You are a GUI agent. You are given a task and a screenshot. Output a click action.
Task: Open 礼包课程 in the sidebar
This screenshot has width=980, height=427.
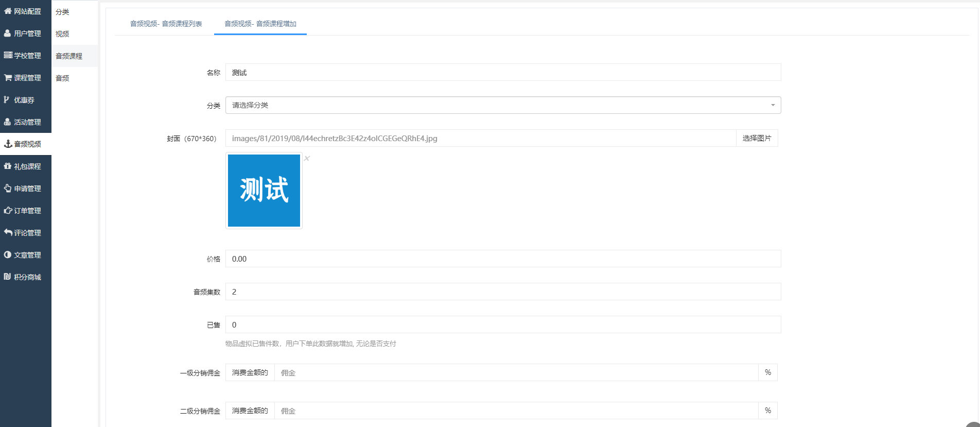[26, 166]
